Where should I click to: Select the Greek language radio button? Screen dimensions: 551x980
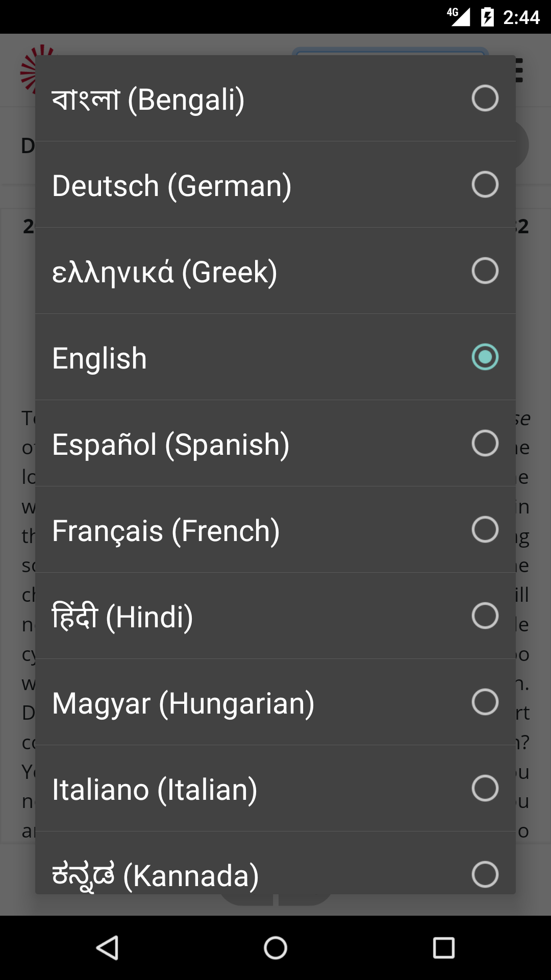coord(485,271)
